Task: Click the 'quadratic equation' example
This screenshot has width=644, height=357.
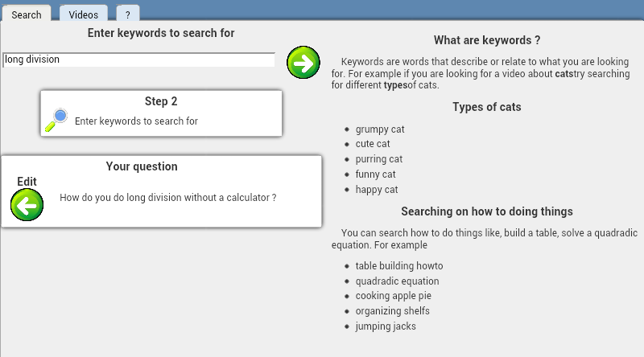Action: [x=397, y=281]
